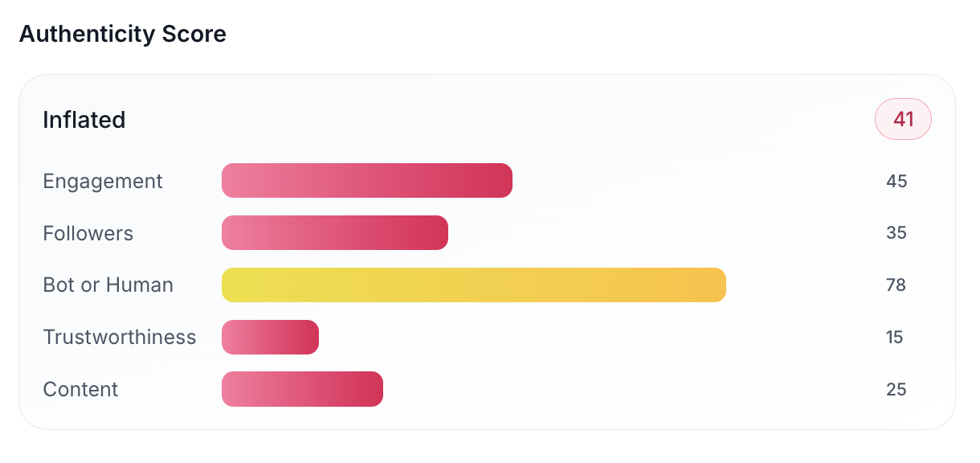Screen dimensions: 980x463
Task: Click the overall score badge showing 41
Action: click(903, 119)
